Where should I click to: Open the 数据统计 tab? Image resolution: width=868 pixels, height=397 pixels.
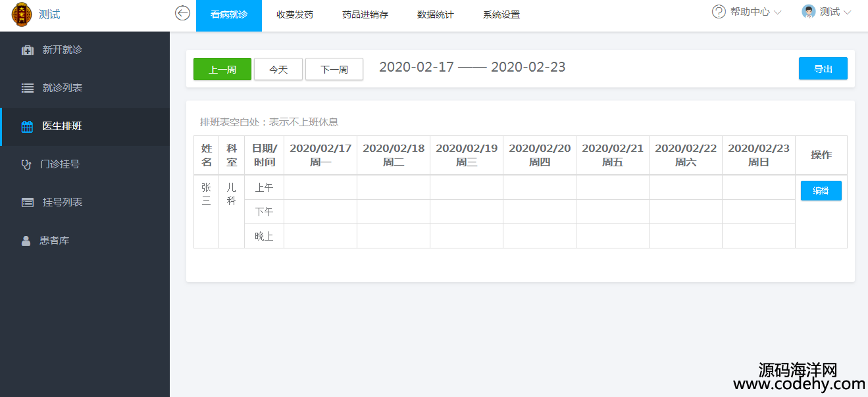click(x=436, y=16)
